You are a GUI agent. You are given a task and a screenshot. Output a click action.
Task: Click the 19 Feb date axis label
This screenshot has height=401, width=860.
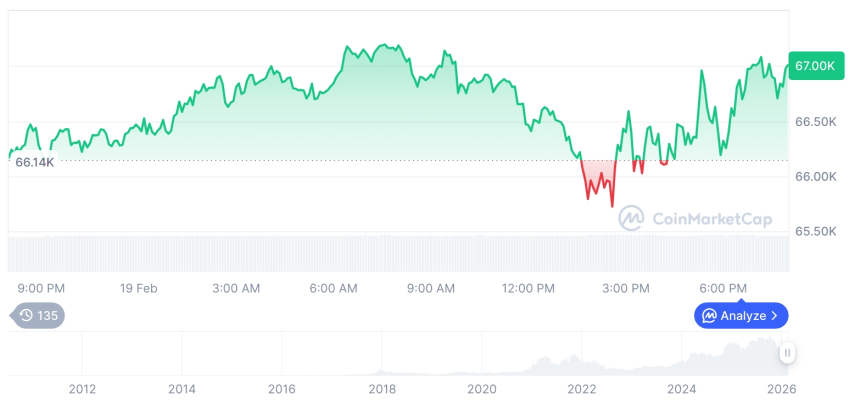139,288
